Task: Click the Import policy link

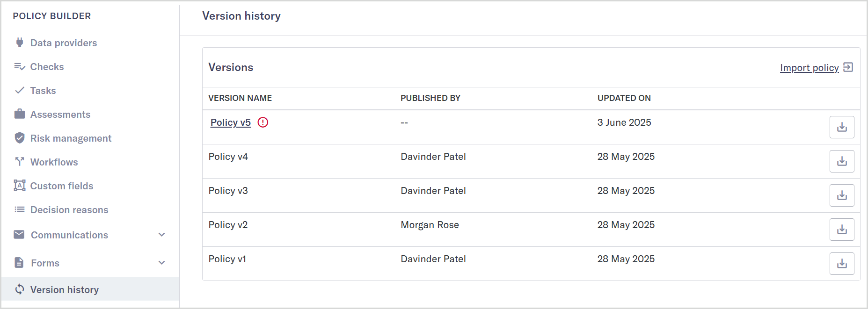Action: tap(809, 68)
